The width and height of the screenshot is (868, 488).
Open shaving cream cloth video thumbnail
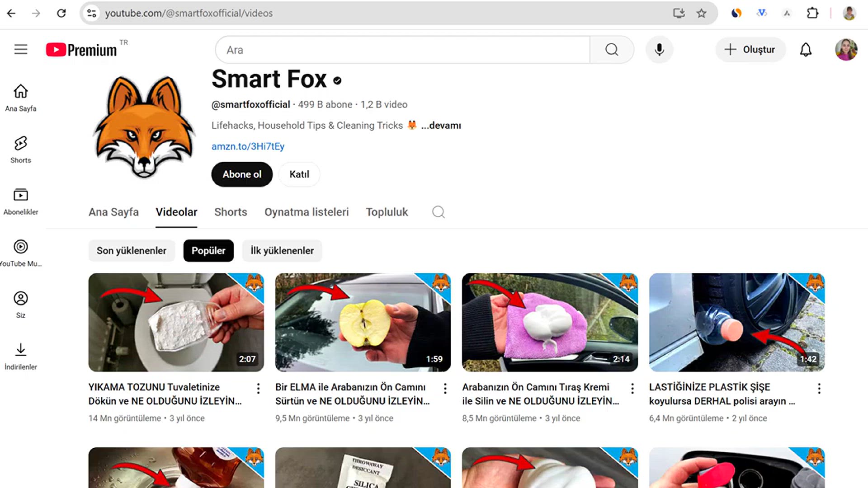[550, 322]
